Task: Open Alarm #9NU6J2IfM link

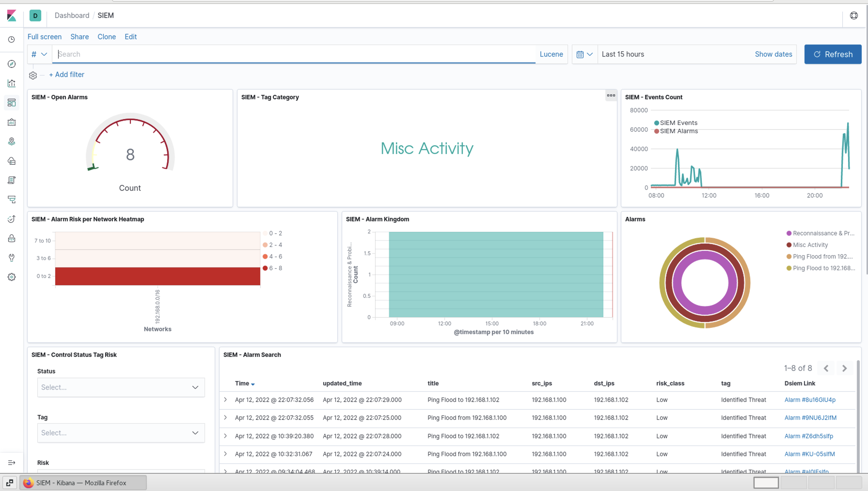Action: (810, 417)
